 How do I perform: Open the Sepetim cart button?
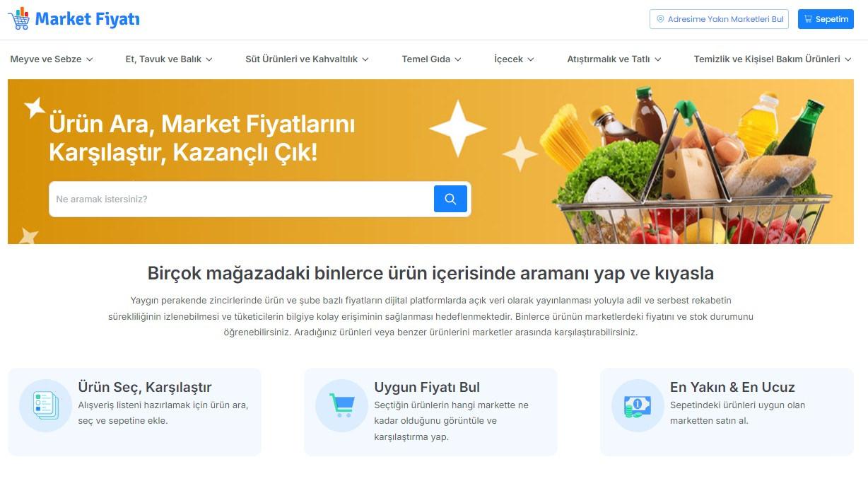pyautogui.click(x=826, y=19)
